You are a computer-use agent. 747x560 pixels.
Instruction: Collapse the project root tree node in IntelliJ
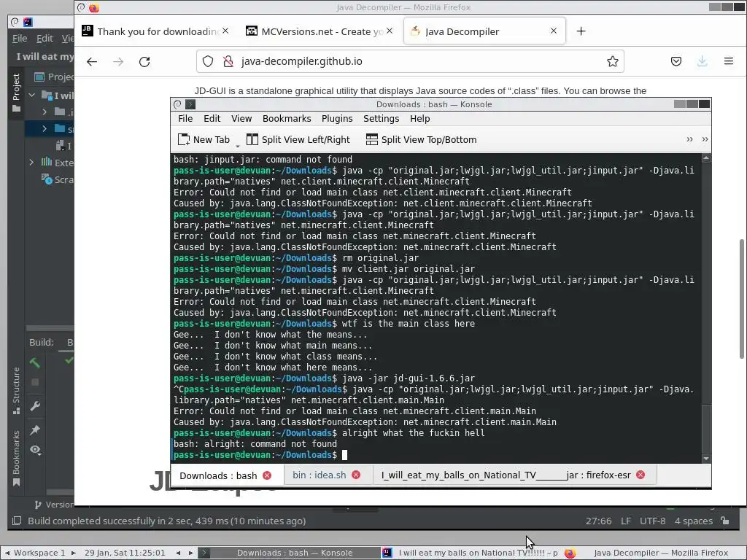32,96
